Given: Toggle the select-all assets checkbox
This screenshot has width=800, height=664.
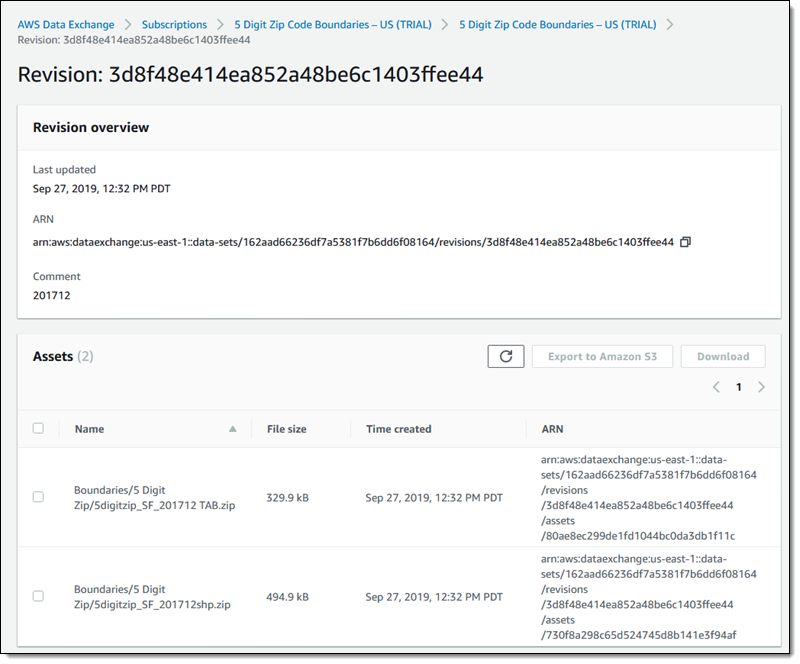Looking at the screenshot, I should tap(38, 428).
